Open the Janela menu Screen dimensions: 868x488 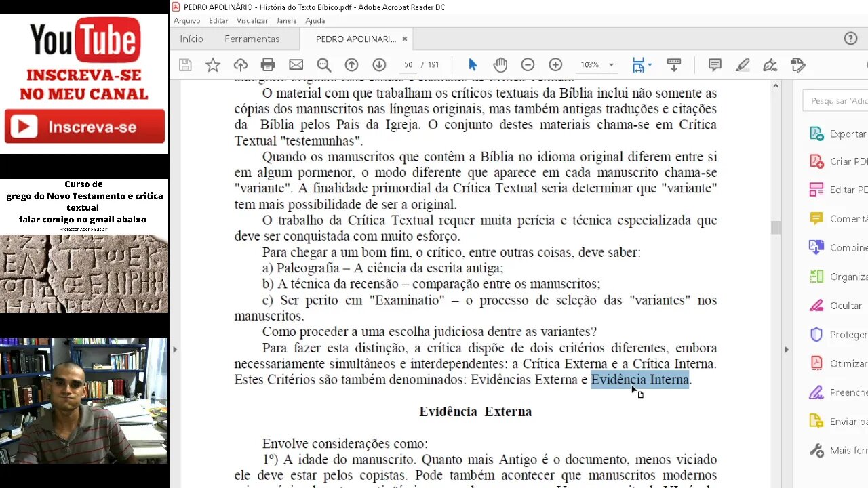click(286, 20)
